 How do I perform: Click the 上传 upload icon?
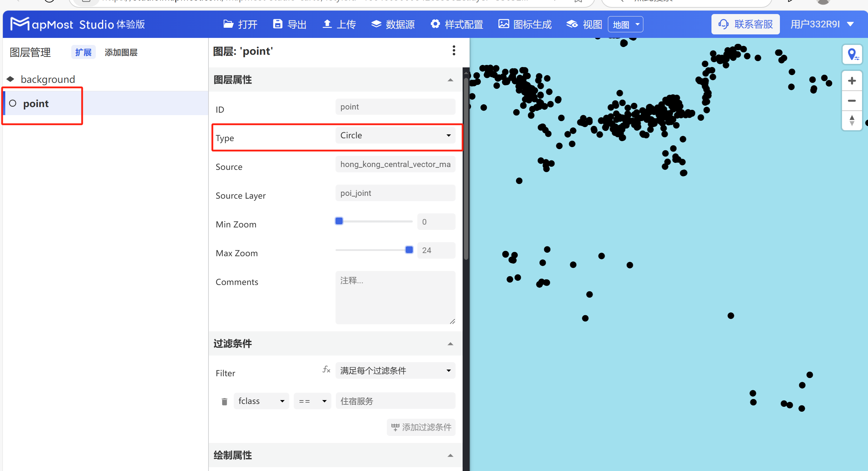(x=328, y=24)
